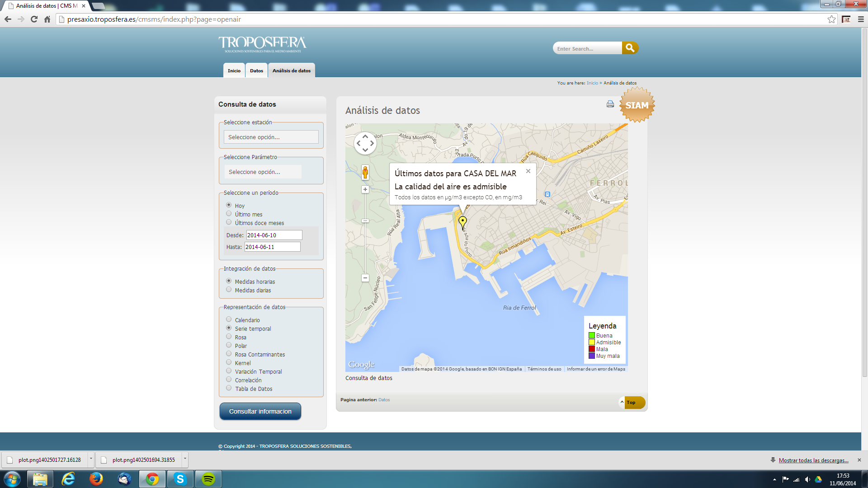Click Mostrar todas las descargas link

pos(813,460)
